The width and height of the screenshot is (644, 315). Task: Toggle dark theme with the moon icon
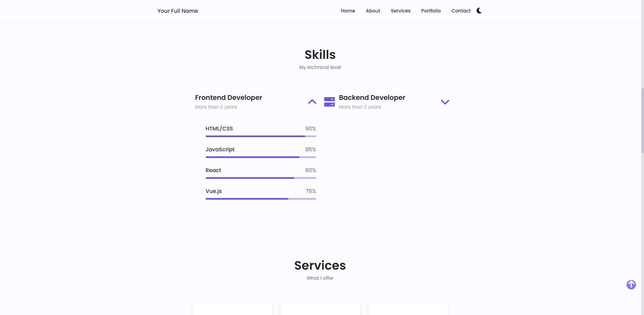click(479, 11)
